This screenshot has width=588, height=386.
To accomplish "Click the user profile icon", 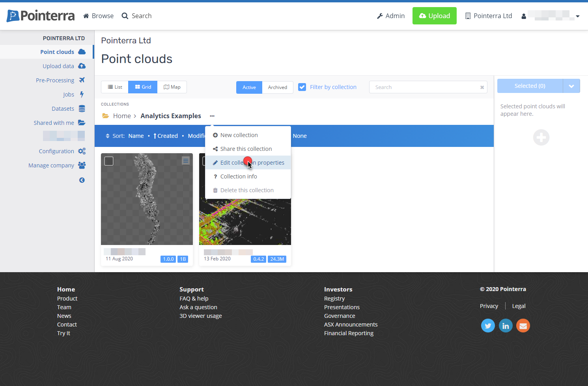I will pos(524,16).
